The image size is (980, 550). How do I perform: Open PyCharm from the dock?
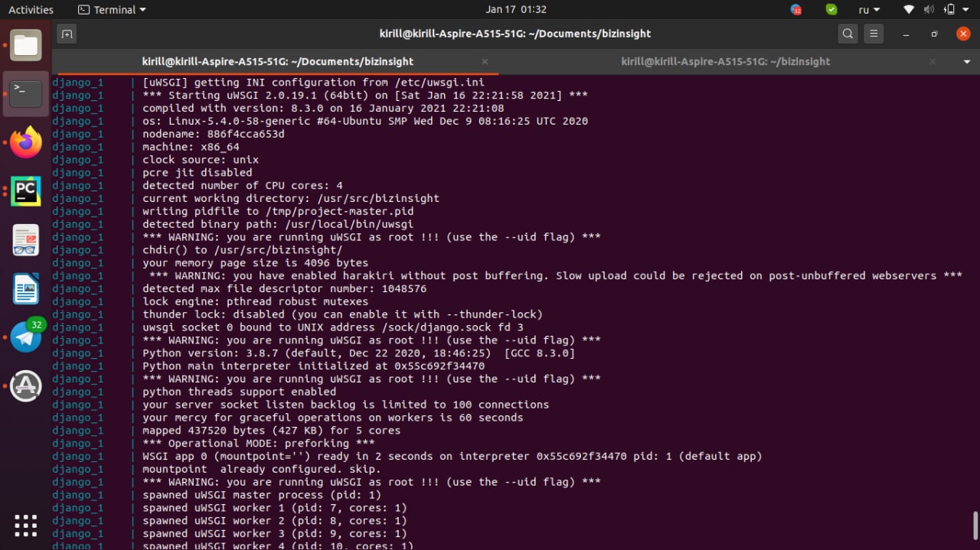[26, 190]
